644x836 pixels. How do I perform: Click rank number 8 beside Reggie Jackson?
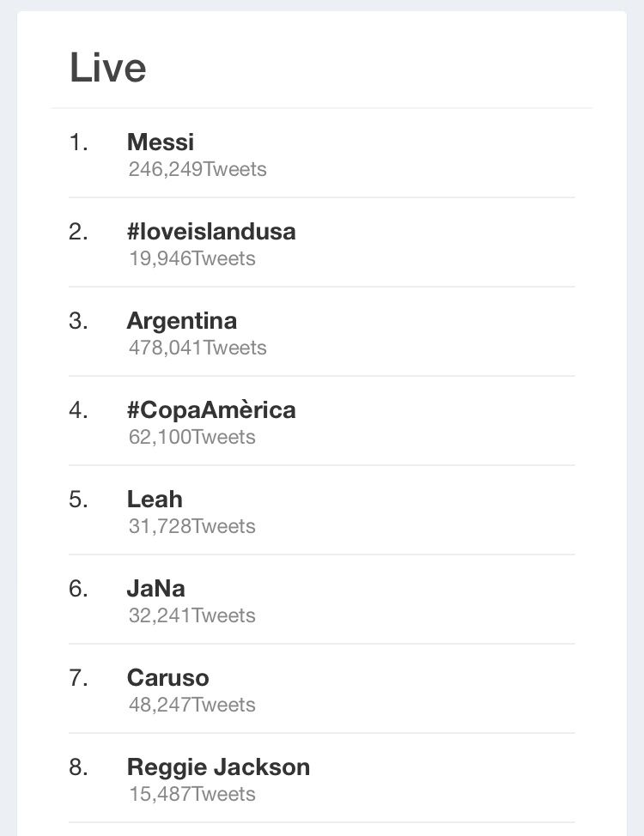(x=78, y=767)
